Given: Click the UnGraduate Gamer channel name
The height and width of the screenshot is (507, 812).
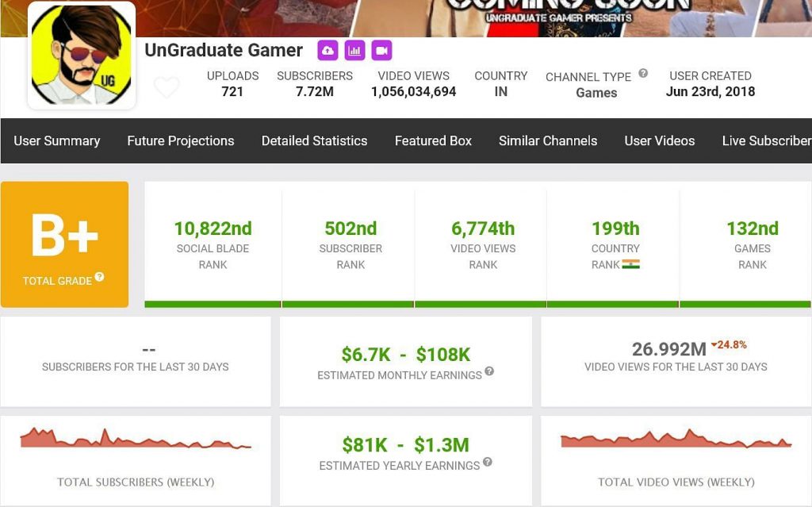Looking at the screenshot, I should (x=224, y=51).
